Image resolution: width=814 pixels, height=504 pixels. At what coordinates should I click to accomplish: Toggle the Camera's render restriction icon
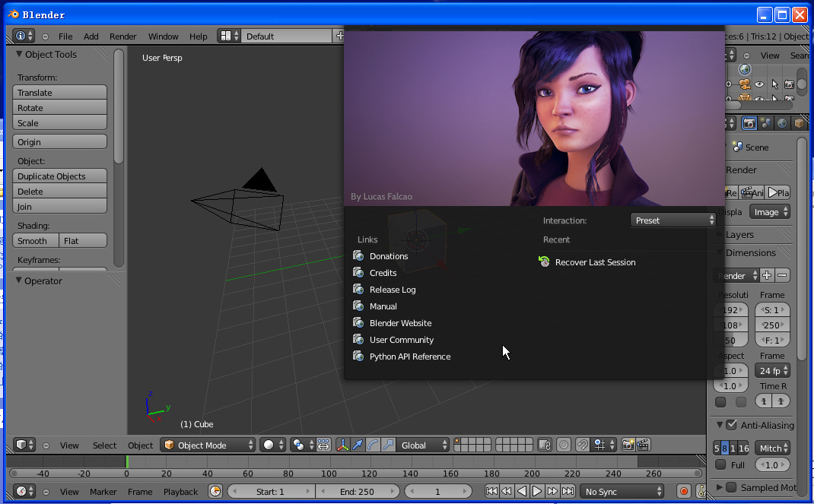pyautogui.click(x=790, y=84)
